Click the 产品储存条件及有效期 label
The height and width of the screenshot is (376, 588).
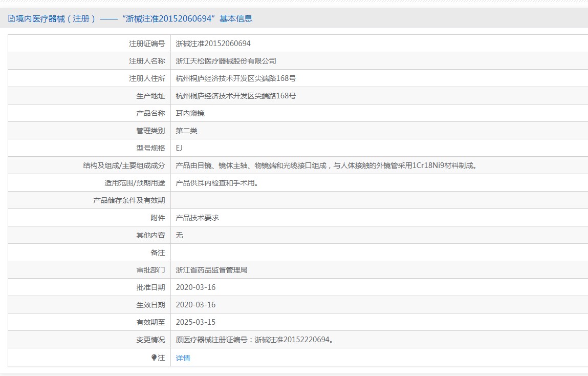click(x=129, y=200)
